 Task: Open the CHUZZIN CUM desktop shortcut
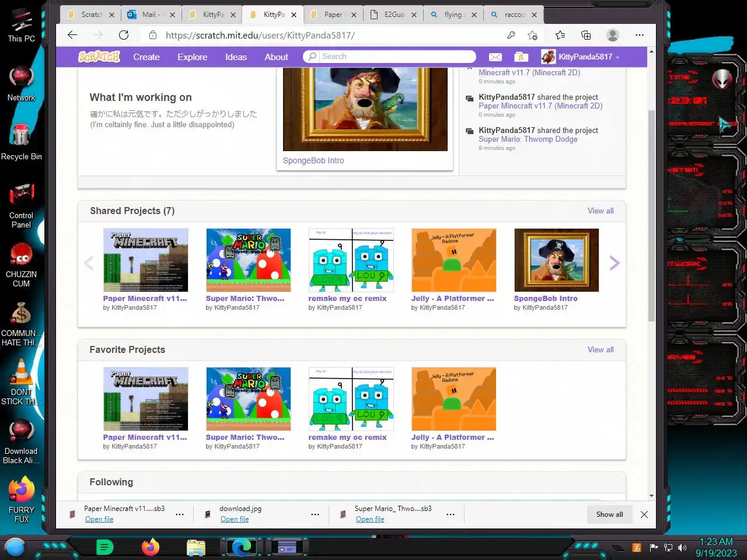(x=22, y=265)
